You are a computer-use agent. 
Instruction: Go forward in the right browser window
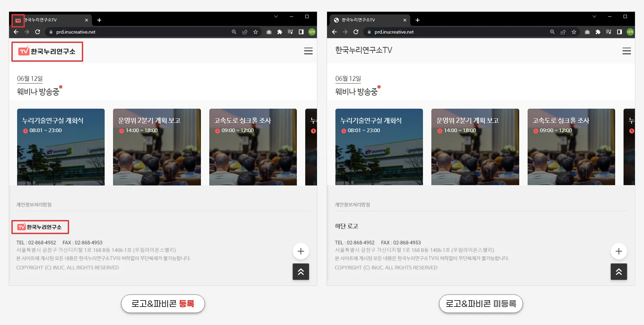pos(345,32)
